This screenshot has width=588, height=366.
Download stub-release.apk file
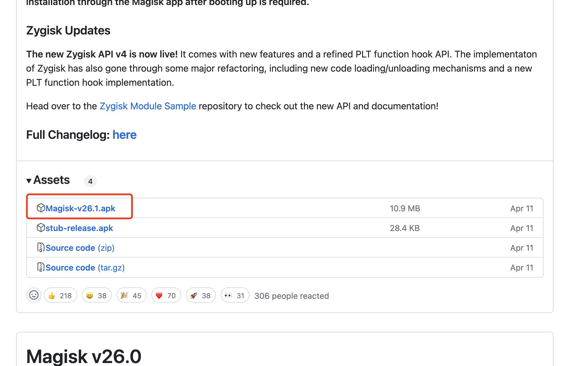[79, 228]
